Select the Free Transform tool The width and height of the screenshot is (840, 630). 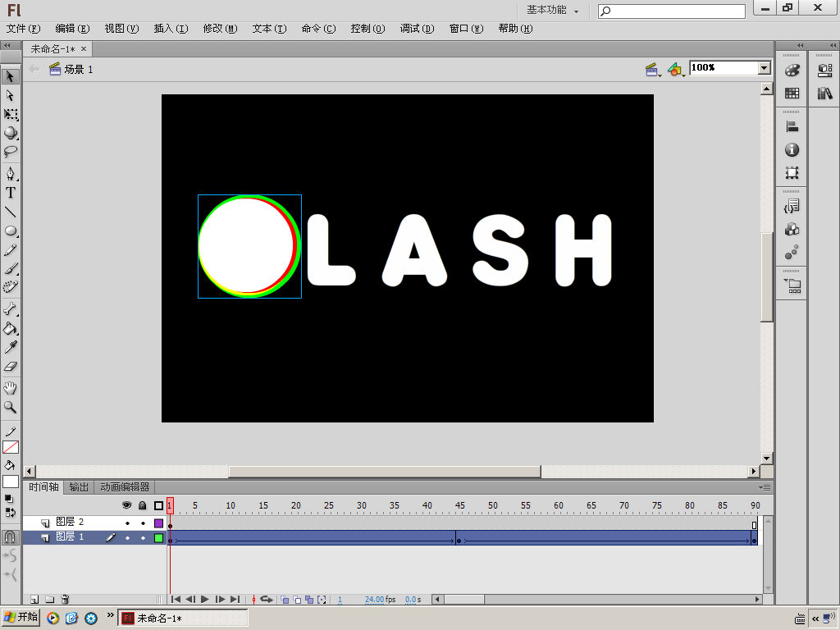point(10,114)
